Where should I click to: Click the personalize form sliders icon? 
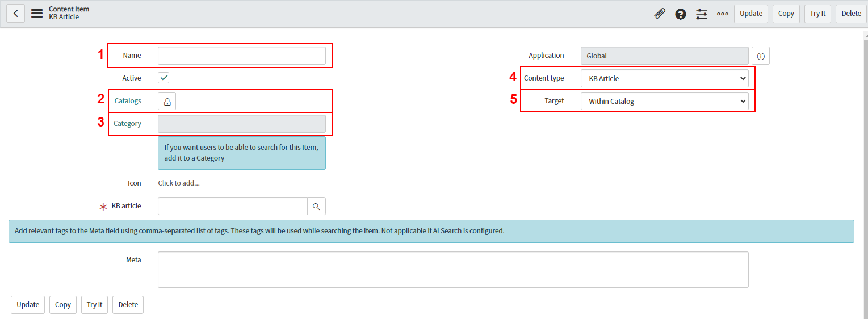pyautogui.click(x=702, y=14)
